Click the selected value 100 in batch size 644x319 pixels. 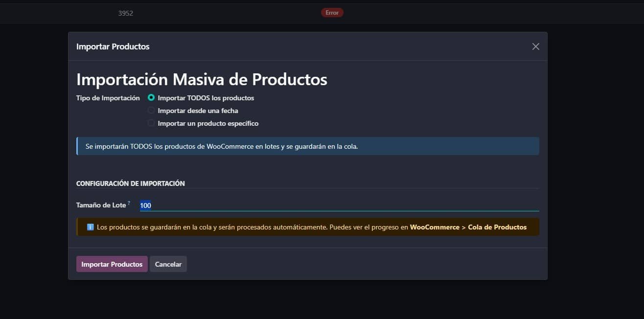tap(145, 205)
